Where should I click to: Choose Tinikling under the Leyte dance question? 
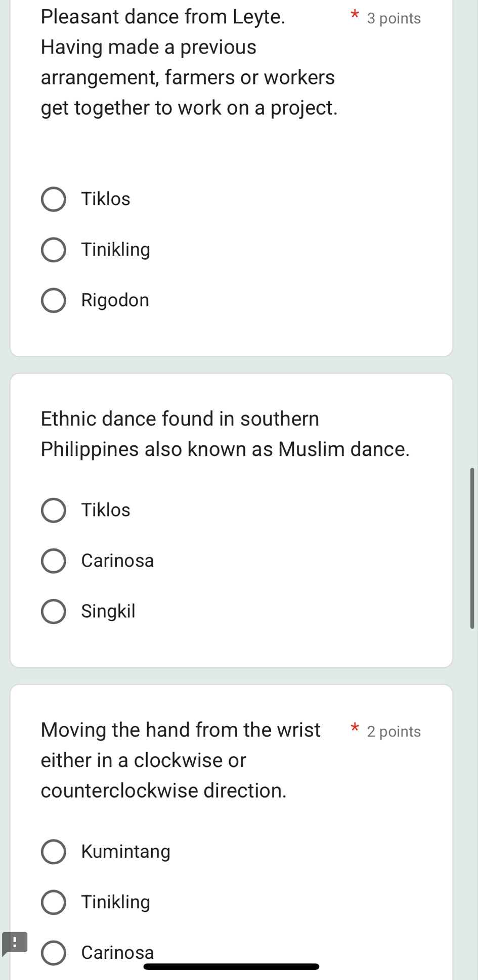point(53,250)
